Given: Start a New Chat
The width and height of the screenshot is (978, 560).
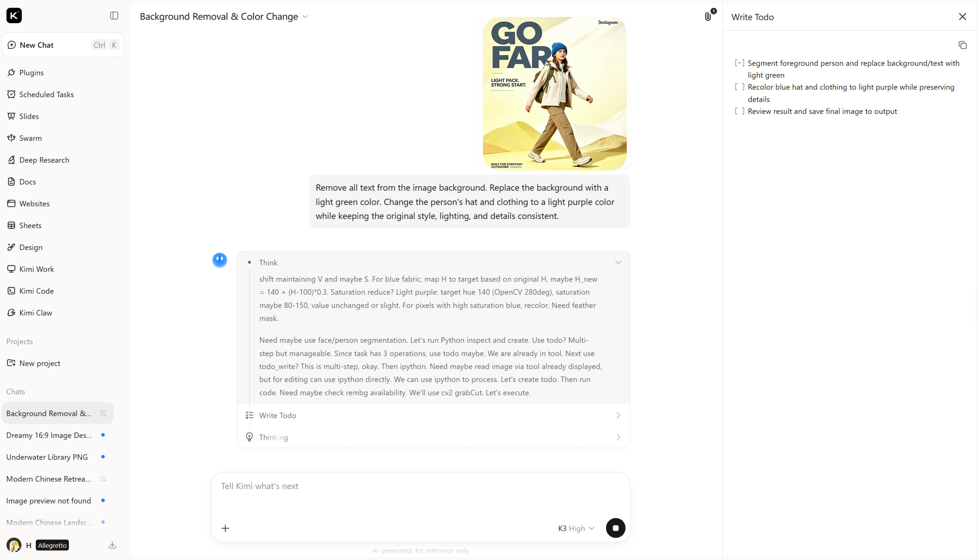Looking at the screenshot, I should pyautogui.click(x=63, y=45).
